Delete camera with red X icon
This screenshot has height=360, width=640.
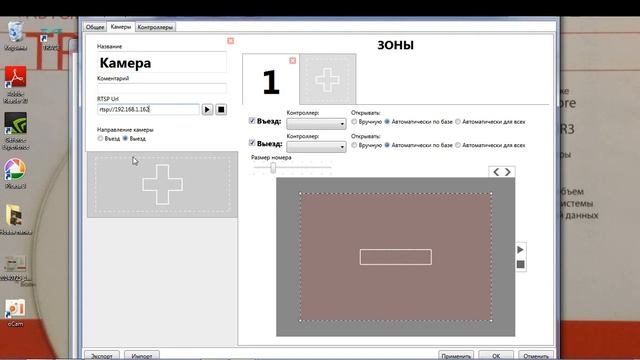[231, 41]
